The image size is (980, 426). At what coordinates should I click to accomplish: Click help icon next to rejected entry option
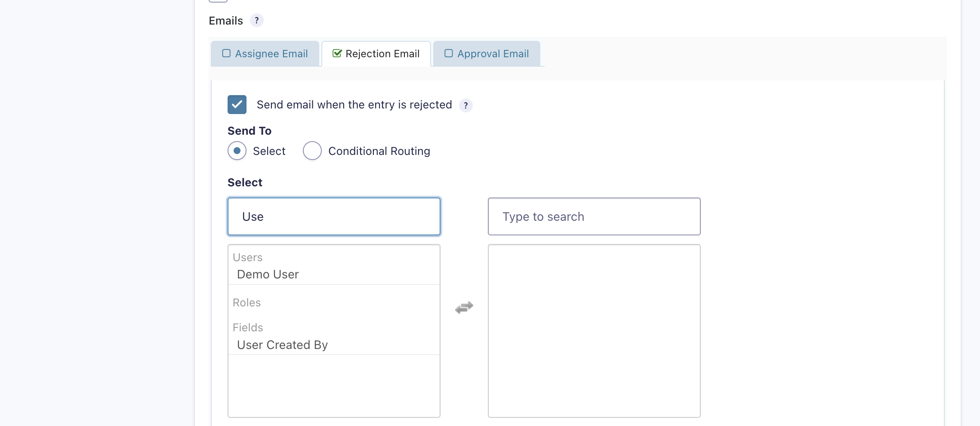point(465,105)
